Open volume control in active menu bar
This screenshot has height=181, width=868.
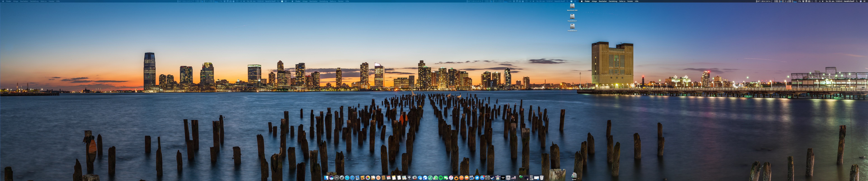click(x=823, y=1)
